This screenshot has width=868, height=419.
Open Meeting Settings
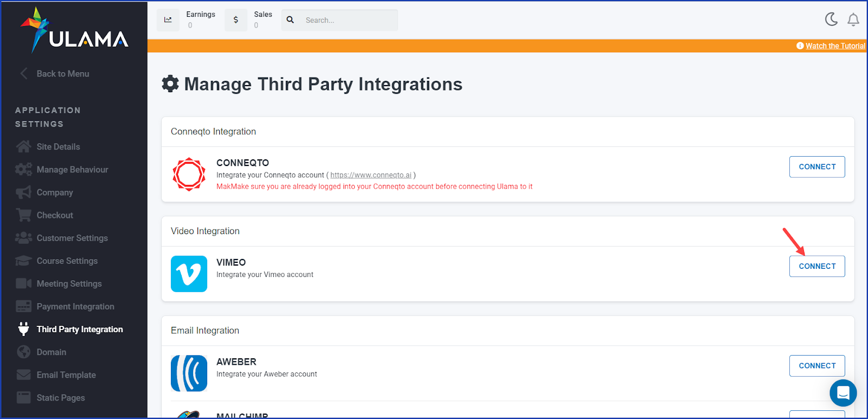click(69, 283)
